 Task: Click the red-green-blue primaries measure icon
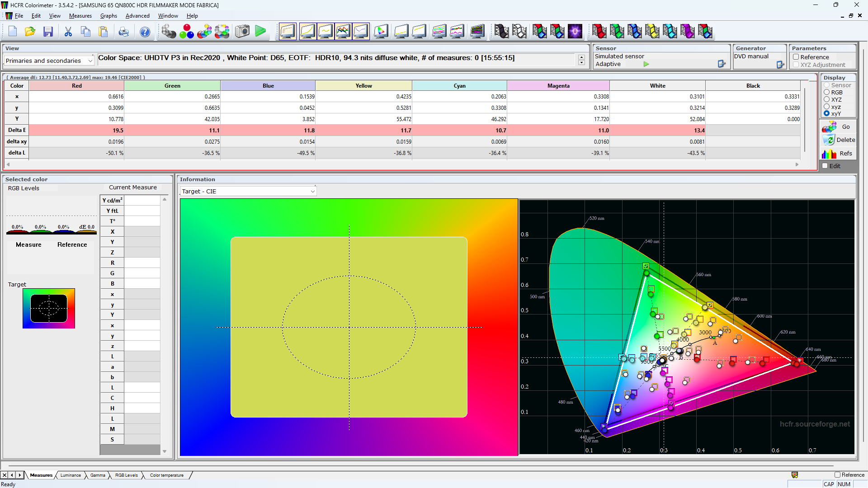coord(187,31)
